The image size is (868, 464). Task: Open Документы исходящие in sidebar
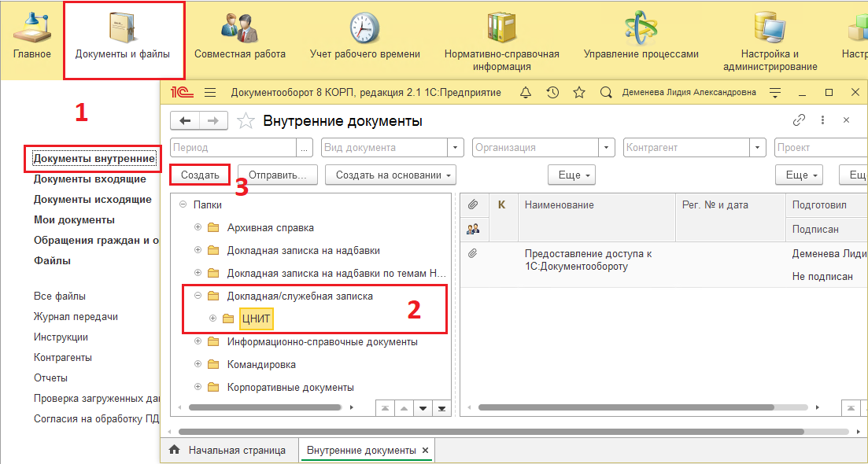(92, 200)
